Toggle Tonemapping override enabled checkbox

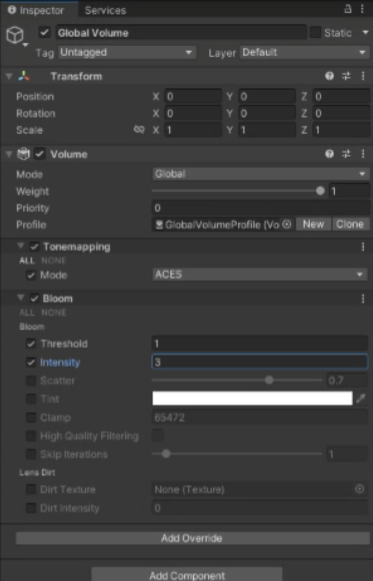tap(34, 247)
